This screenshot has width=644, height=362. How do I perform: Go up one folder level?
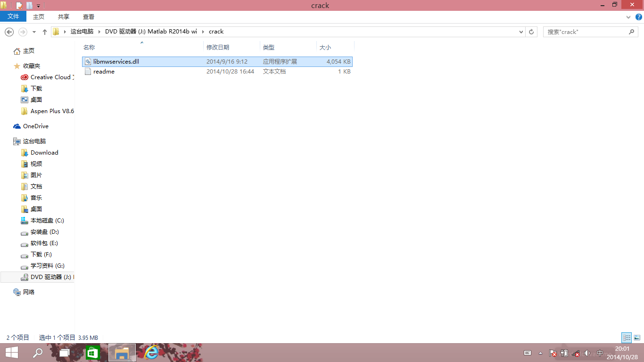tap(45, 32)
